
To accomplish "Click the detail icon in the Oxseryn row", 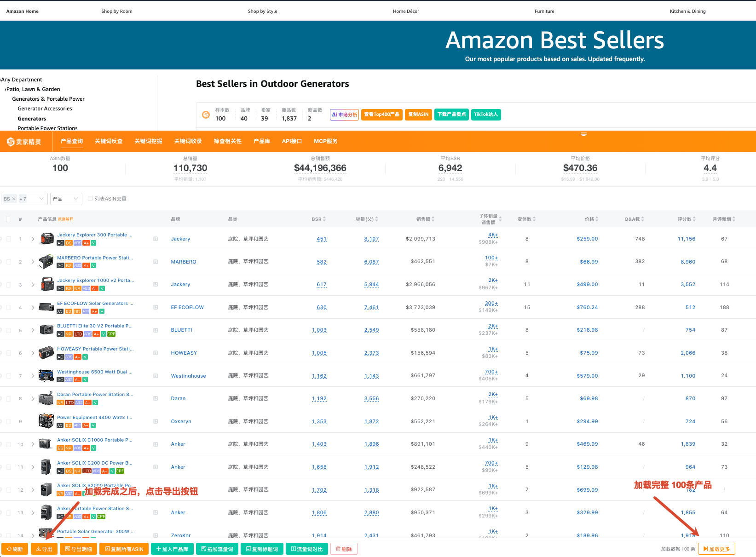I will (x=156, y=421).
